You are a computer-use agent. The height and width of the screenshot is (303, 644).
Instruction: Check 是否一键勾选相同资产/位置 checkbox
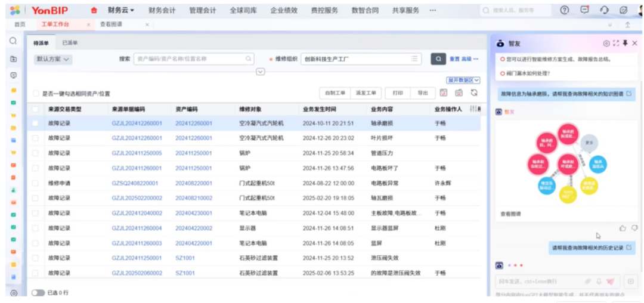coord(36,94)
